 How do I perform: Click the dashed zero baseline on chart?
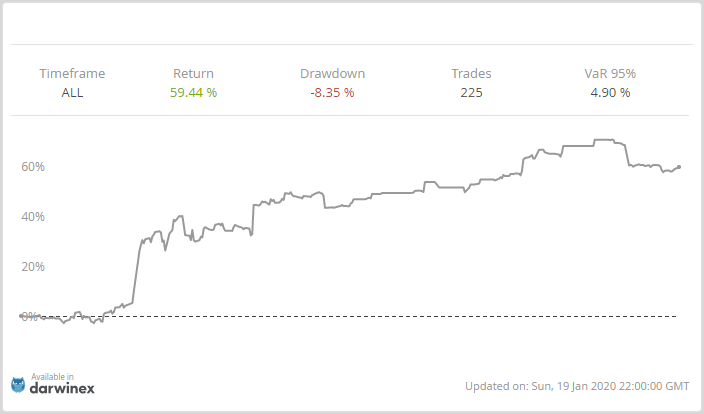pos(400,316)
